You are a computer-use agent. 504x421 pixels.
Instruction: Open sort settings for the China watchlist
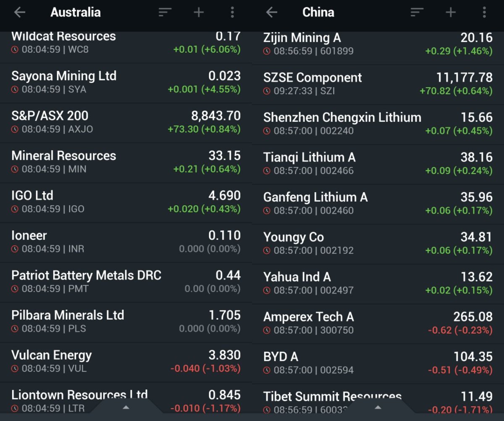[417, 12]
